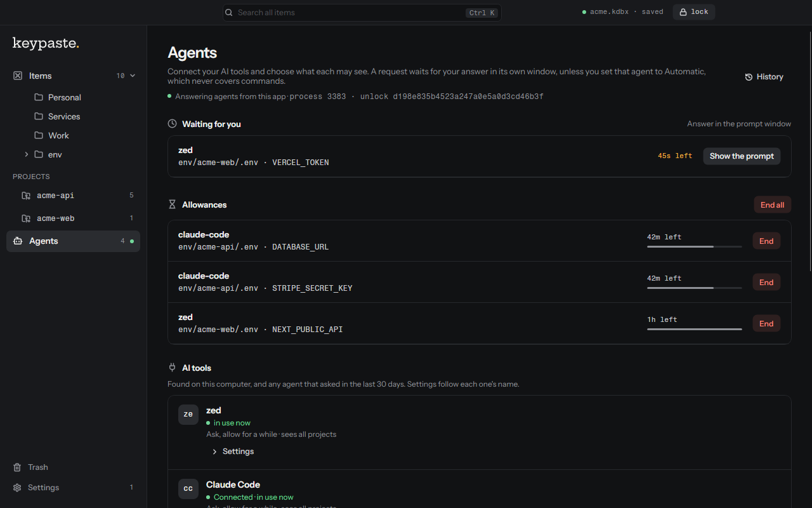Click the DATABASE_URL time remaining bar
812x508 pixels.
pos(695,246)
